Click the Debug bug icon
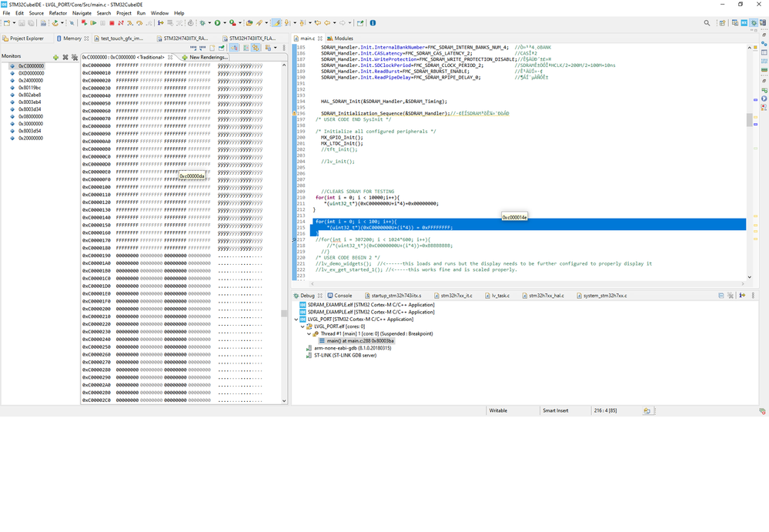This screenshot has height=532, width=769. point(202,23)
